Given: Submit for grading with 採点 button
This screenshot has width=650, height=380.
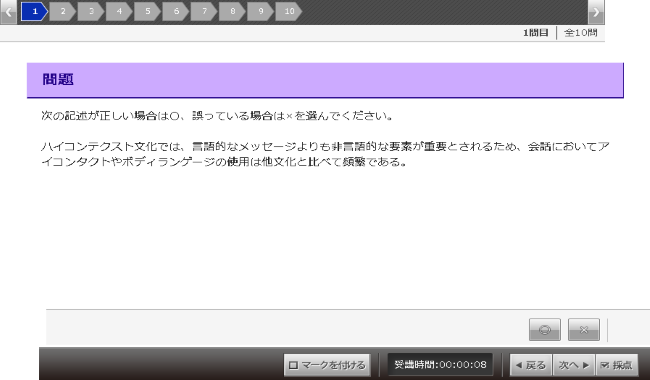Looking at the screenshot, I should pyautogui.click(x=617, y=365).
